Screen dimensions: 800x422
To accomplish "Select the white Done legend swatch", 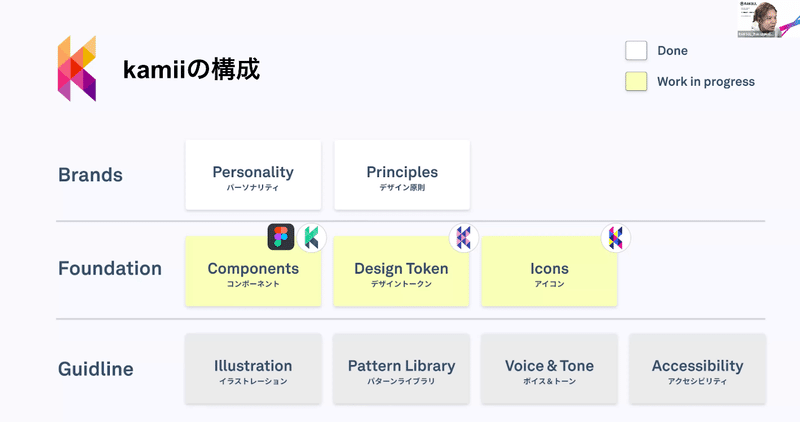I will (x=636, y=51).
